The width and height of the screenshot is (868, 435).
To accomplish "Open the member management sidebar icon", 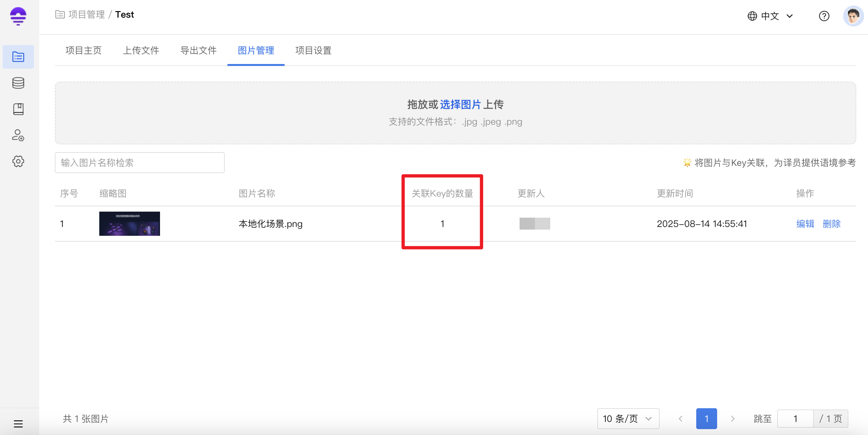I will (18, 135).
